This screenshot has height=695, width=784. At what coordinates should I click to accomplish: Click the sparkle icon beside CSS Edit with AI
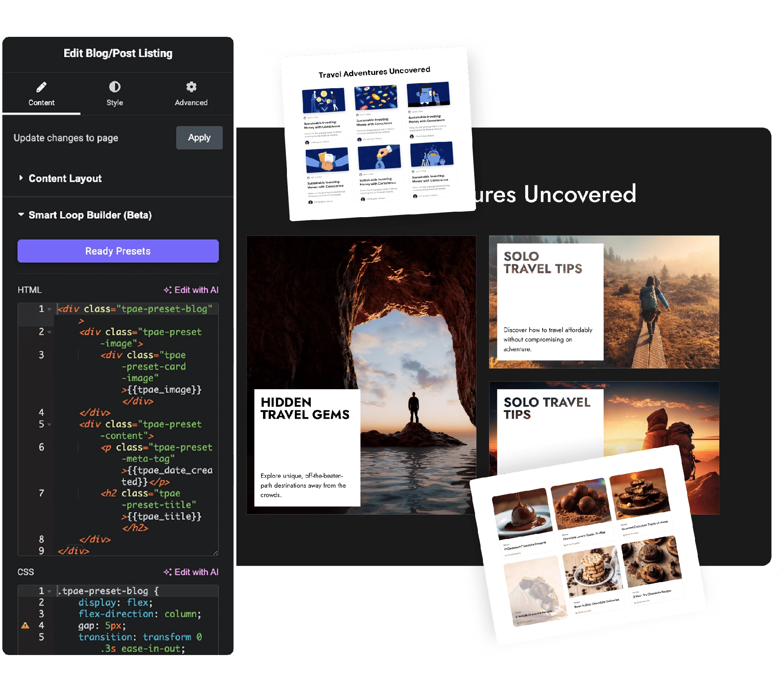(x=167, y=572)
